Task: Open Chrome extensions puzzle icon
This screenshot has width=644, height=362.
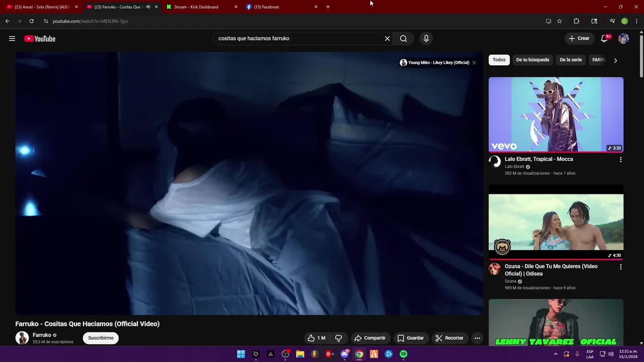Action: coord(577,21)
